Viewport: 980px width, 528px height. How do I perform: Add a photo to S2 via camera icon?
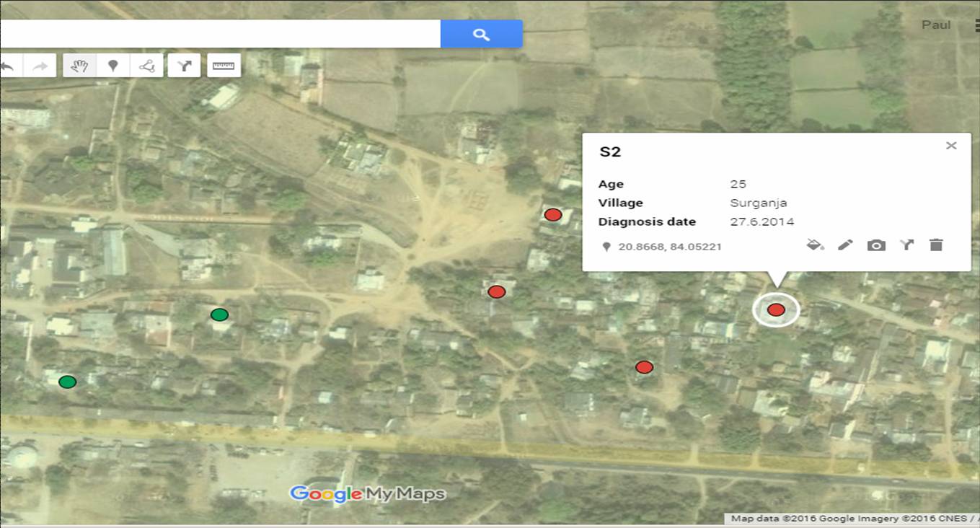[875, 245]
